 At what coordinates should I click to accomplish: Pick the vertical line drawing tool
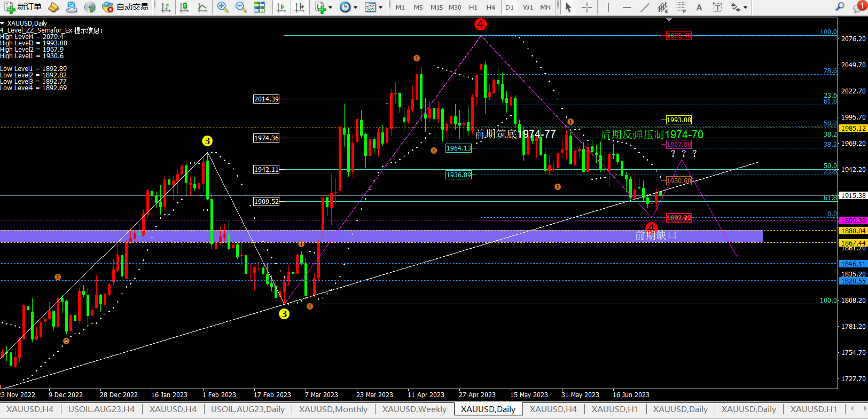608,7
